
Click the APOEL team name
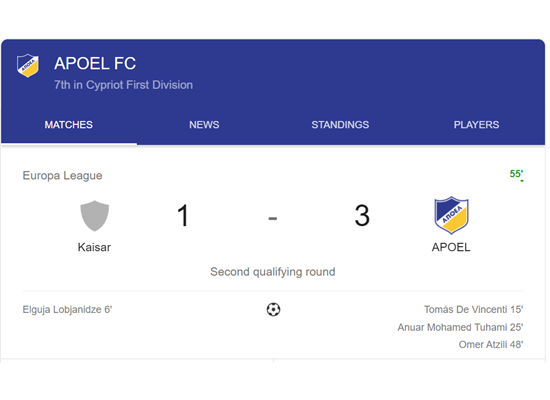click(451, 247)
